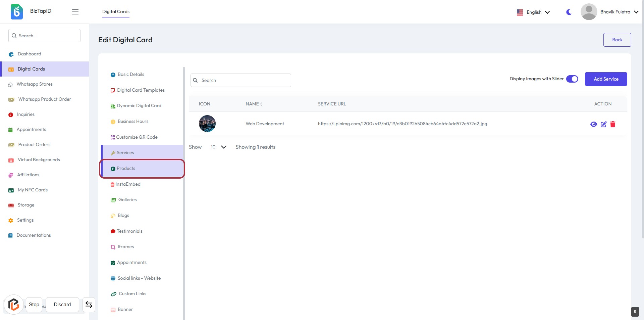Click the NAME column sort icon
The width and height of the screenshot is (644, 320).
pos(261,104)
